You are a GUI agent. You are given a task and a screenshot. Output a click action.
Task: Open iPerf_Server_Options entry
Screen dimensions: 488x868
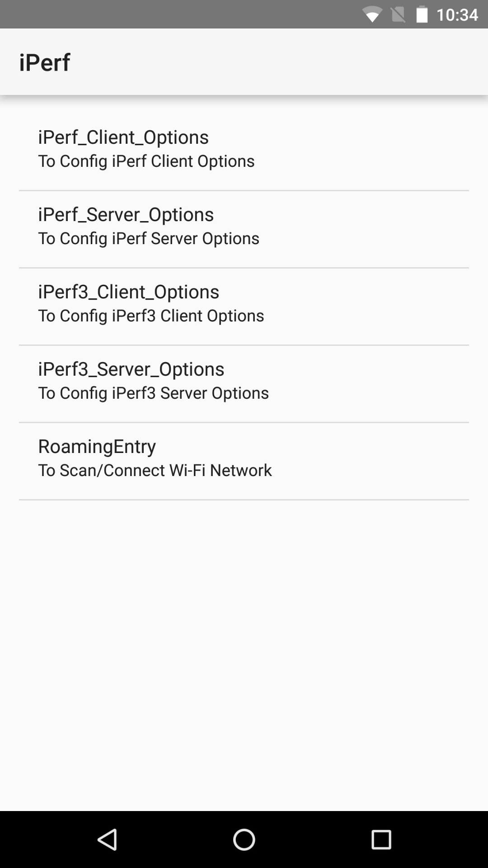coord(126,214)
